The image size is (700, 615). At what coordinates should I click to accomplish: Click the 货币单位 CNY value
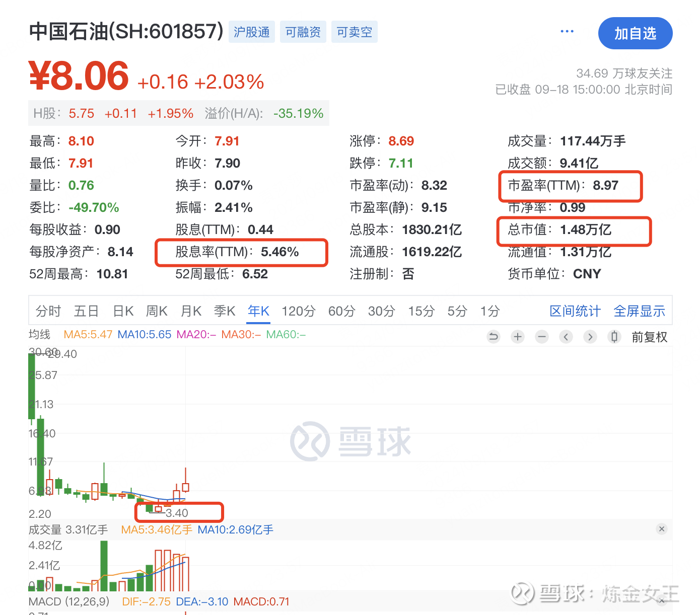tap(587, 274)
